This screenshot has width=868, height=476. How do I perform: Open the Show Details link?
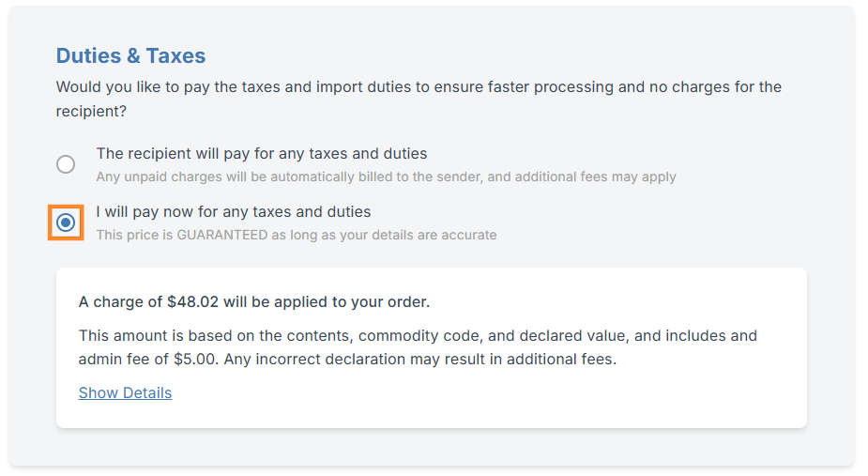tap(125, 392)
